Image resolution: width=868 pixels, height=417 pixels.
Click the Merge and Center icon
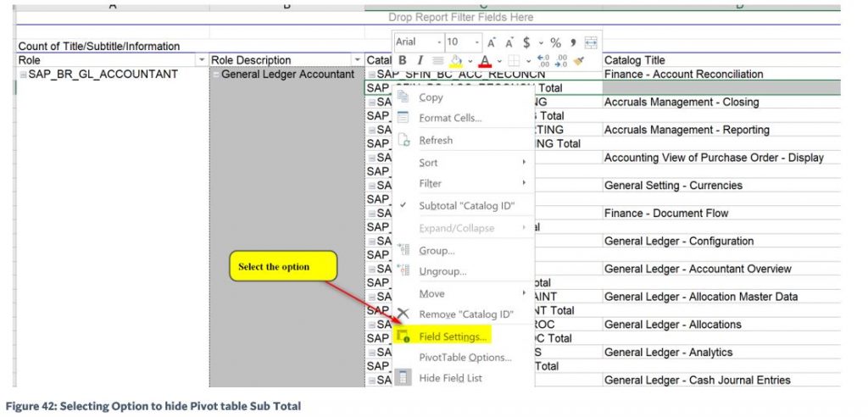[x=591, y=42]
